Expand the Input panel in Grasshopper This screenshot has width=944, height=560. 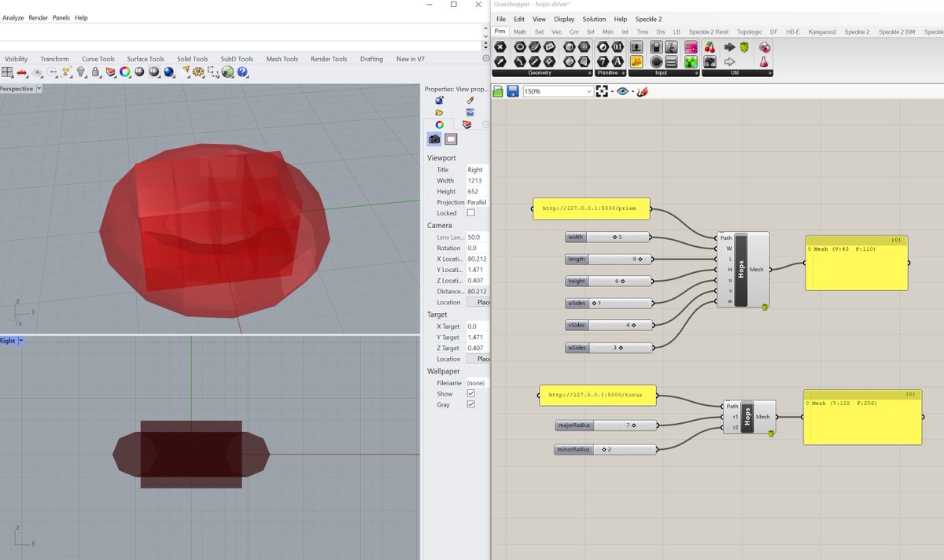696,73
